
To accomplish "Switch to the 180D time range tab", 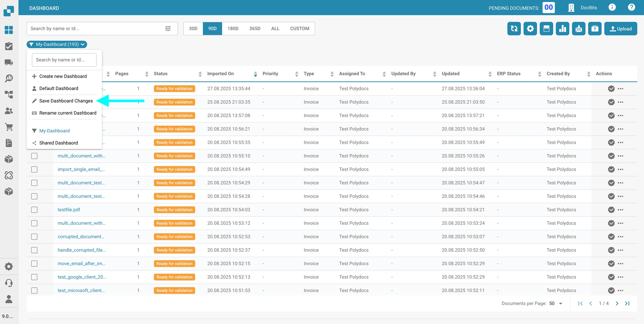I will coord(233,29).
